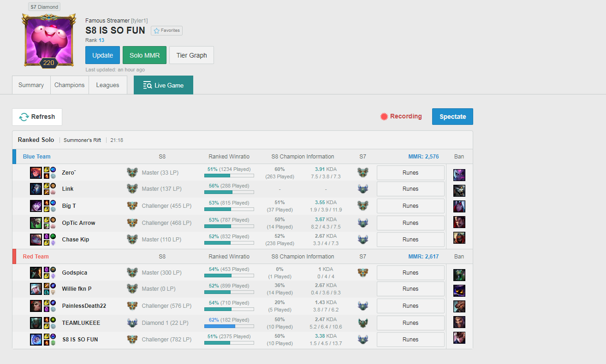Click Zero's champion portrait icon
The image size is (606, 364).
click(36, 173)
